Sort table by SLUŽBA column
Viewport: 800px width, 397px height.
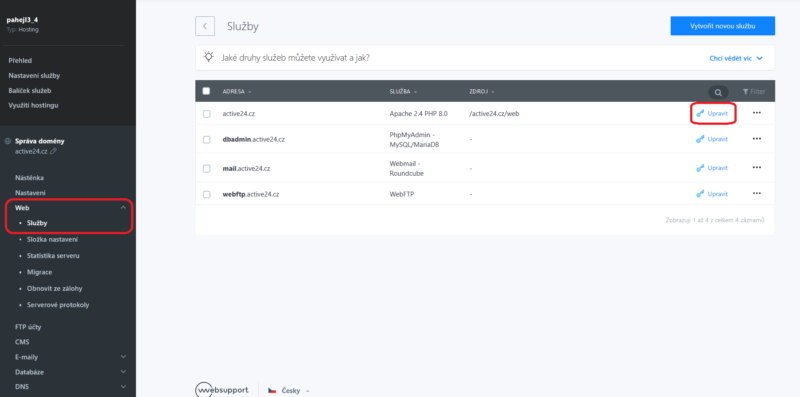point(403,92)
